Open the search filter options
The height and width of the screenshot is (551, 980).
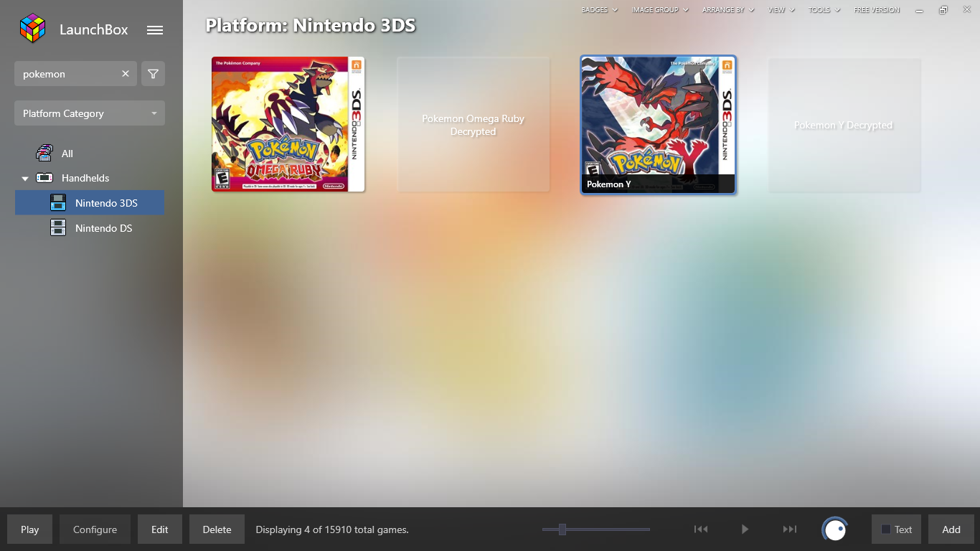(153, 74)
